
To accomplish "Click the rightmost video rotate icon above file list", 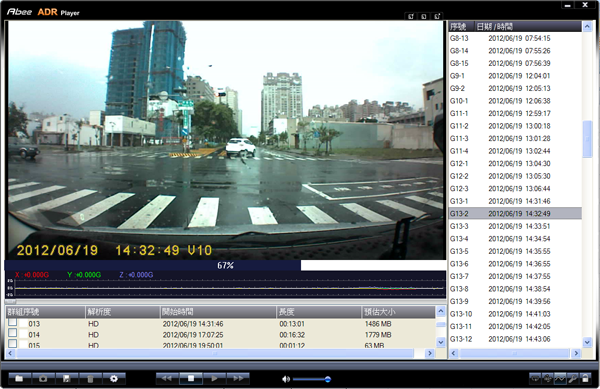I will 437,16.
